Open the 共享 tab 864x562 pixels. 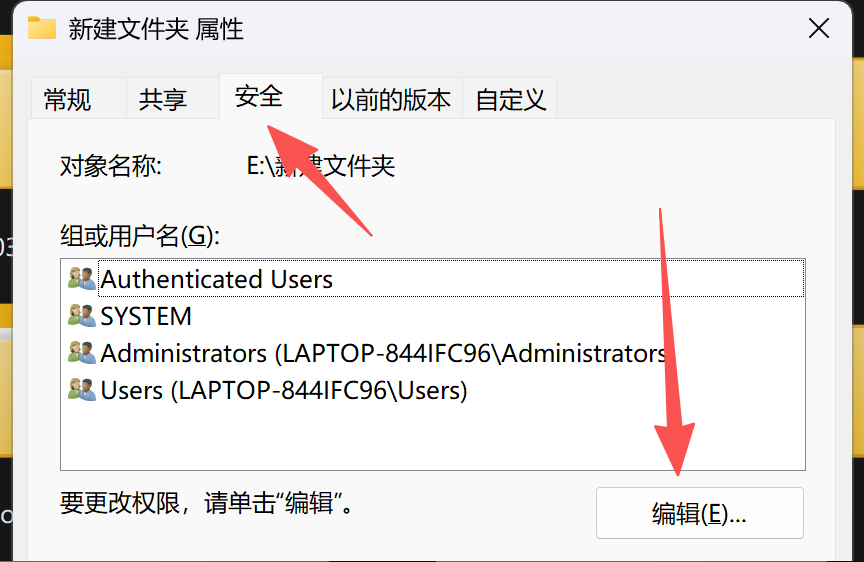pyautogui.click(x=162, y=100)
